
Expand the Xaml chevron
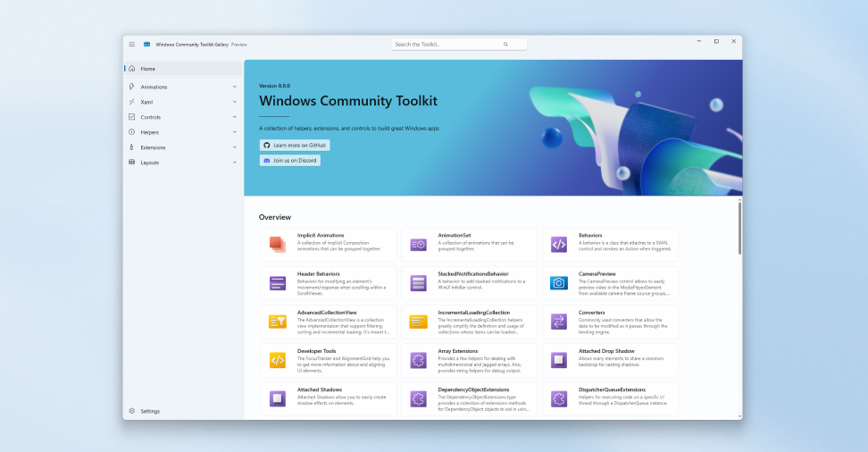coord(235,102)
